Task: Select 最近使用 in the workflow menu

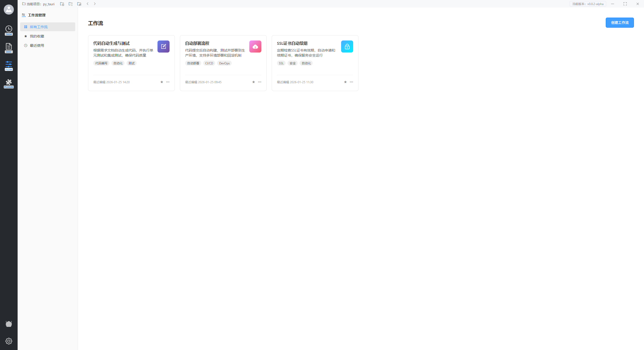Action: [x=37, y=46]
